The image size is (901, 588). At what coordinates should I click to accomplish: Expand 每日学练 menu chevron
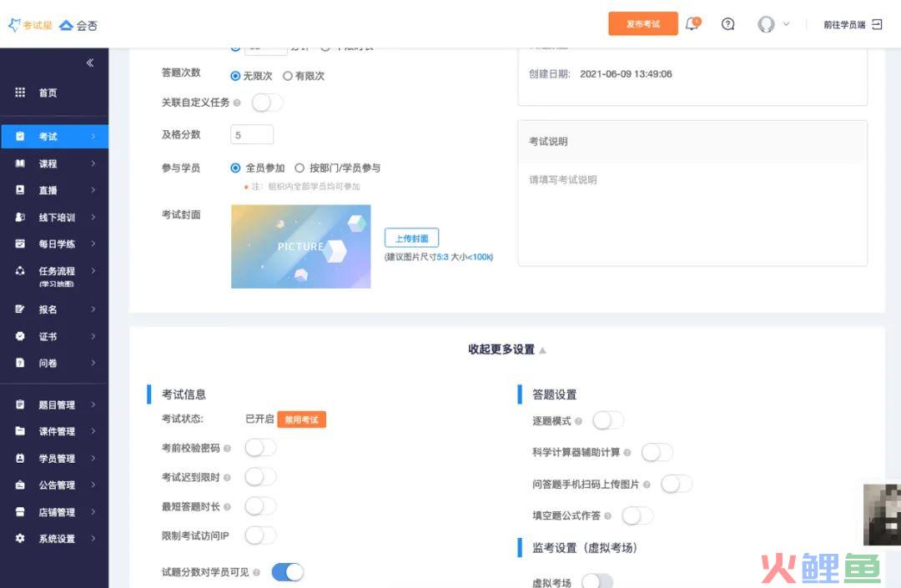pyautogui.click(x=93, y=244)
